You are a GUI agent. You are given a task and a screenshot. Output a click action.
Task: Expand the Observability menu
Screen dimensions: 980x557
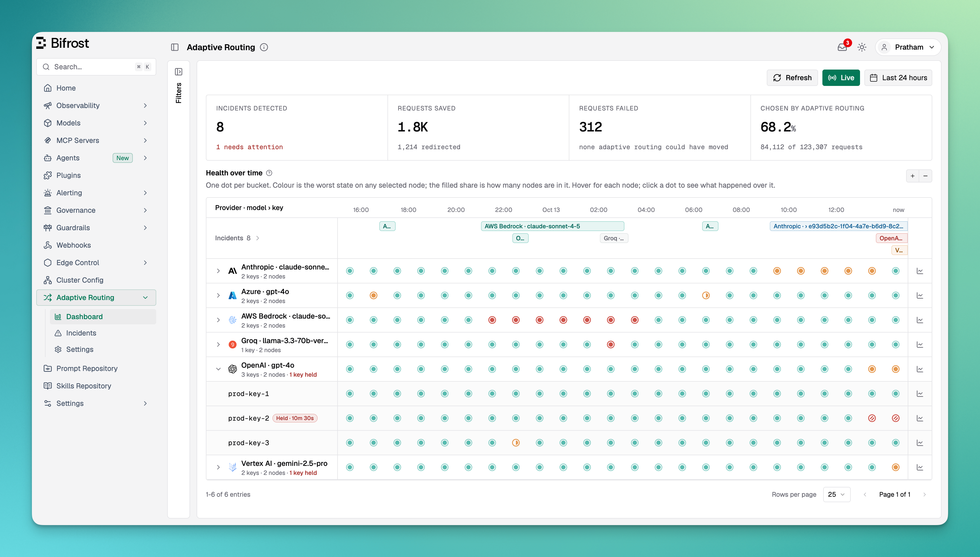pos(96,106)
